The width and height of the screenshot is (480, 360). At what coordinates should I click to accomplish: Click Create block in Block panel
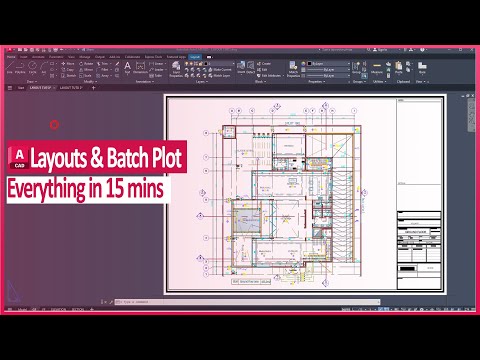tap(264, 63)
